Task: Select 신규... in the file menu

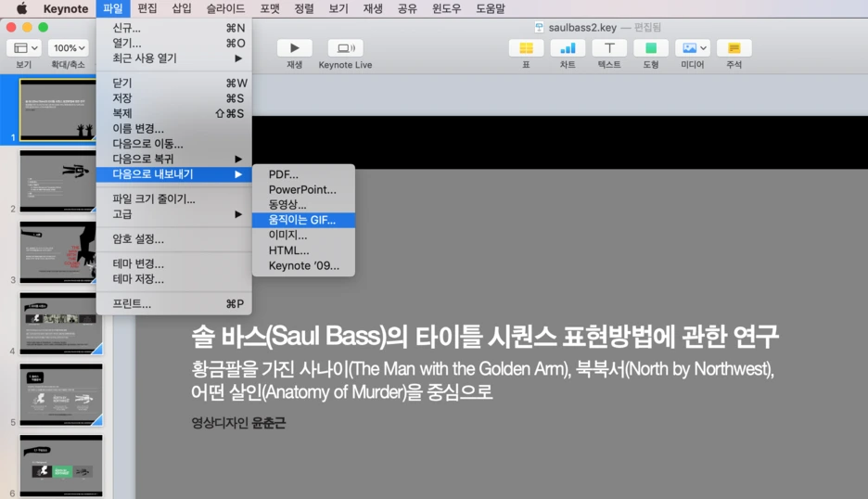Action: (173, 28)
